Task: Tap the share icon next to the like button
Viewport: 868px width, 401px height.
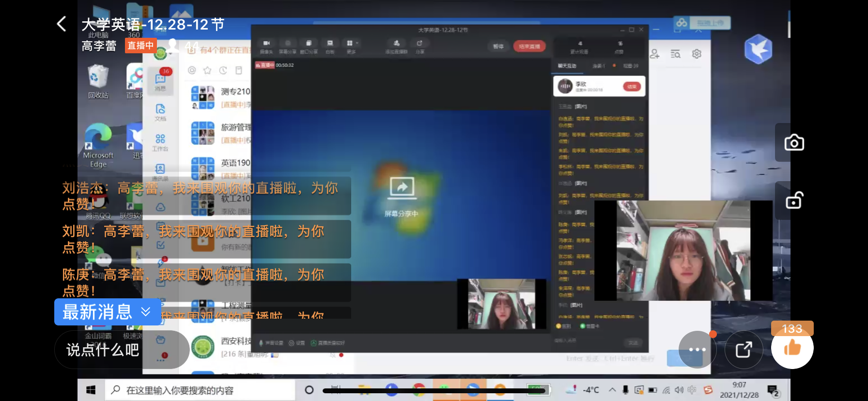Action: (x=744, y=349)
